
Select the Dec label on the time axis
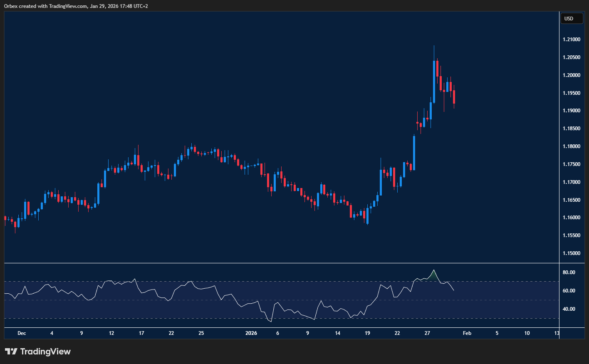pyautogui.click(x=21, y=333)
